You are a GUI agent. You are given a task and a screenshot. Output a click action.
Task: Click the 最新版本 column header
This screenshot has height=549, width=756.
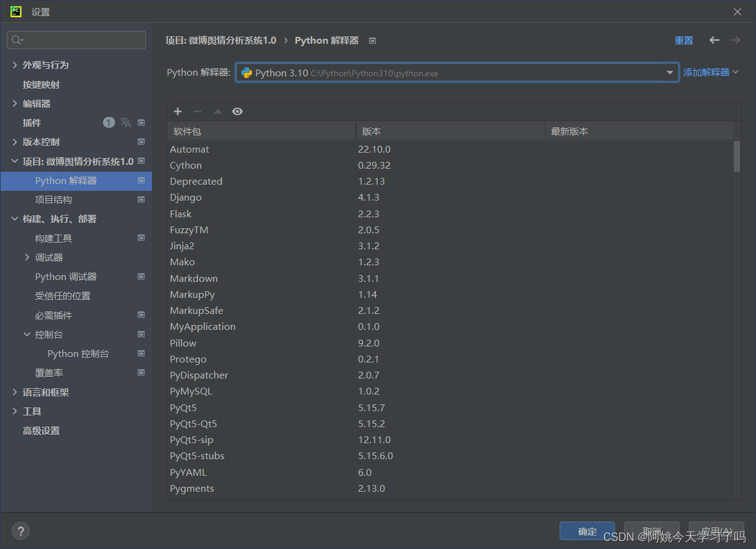pyautogui.click(x=640, y=131)
